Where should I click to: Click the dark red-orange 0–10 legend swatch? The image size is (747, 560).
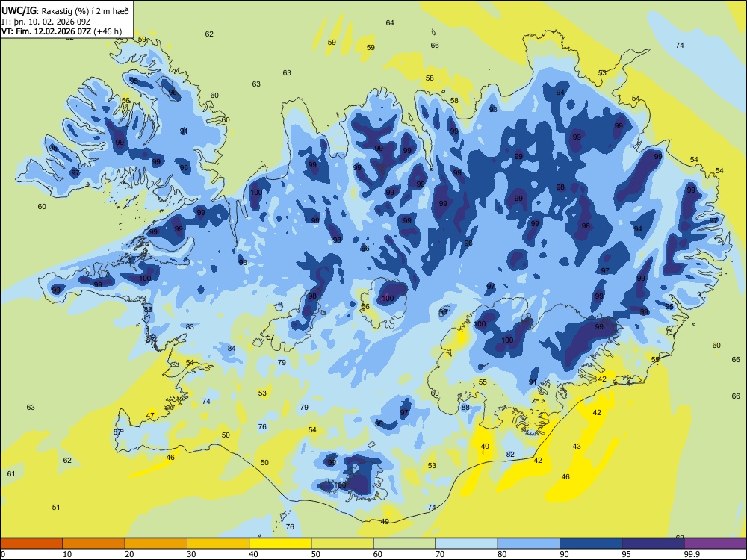(32, 544)
